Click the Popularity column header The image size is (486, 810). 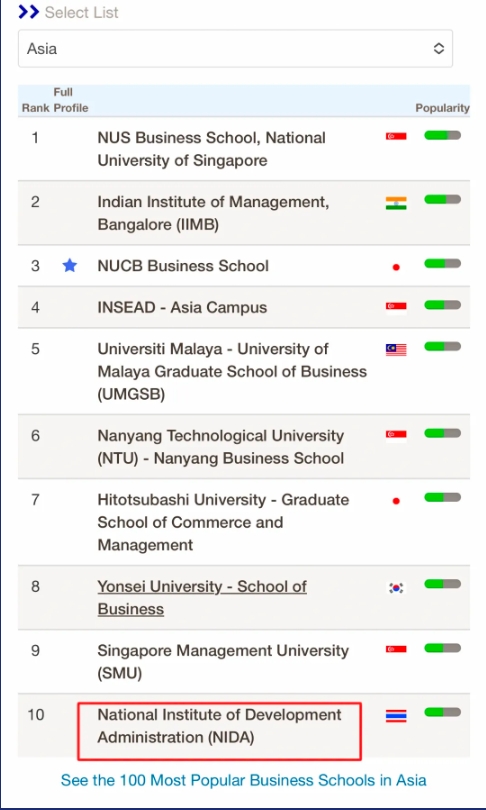[x=443, y=108]
